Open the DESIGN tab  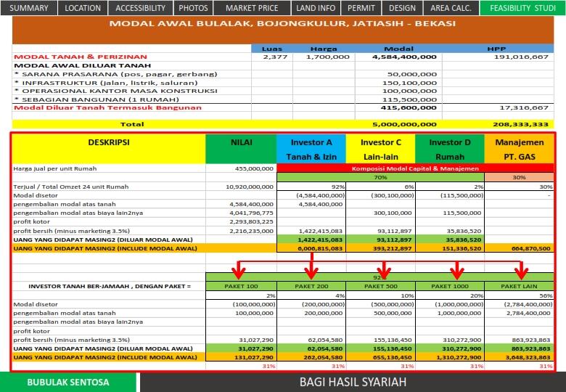click(402, 7)
